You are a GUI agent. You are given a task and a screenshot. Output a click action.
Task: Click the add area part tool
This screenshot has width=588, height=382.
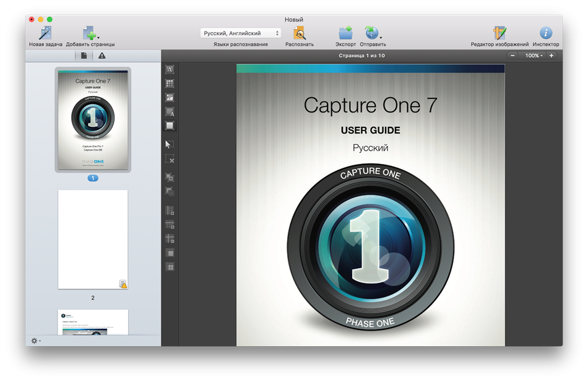(x=170, y=177)
